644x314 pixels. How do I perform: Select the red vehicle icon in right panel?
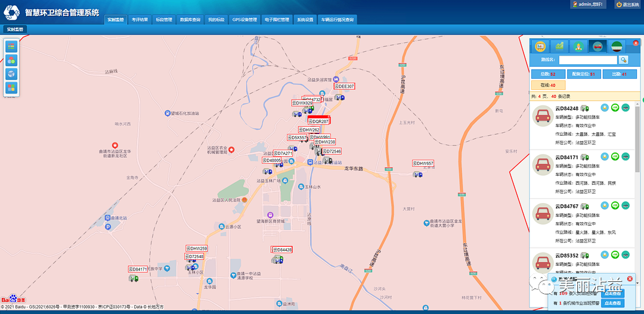(597, 46)
